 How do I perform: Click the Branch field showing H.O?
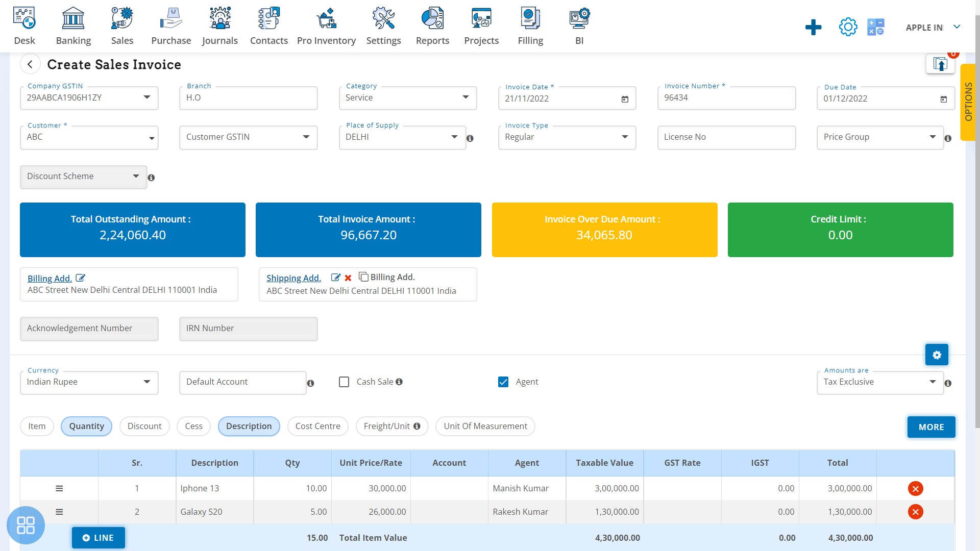249,98
